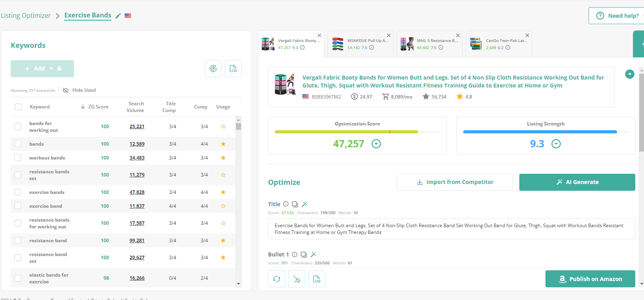The height and width of the screenshot is (300, 644).
Task: Click info icon on Vergali competitor tab
Action: pyautogui.click(x=302, y=47)
